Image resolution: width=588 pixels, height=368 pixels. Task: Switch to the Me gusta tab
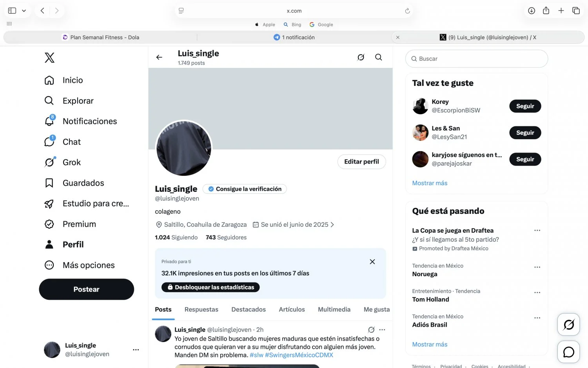pyautogui.click(x=377, y=310)
